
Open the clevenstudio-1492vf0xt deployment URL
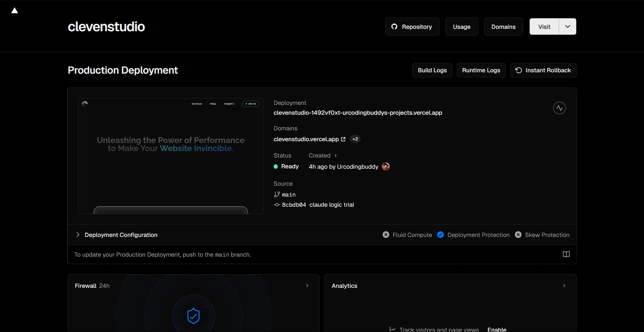[x=358, y=113]
